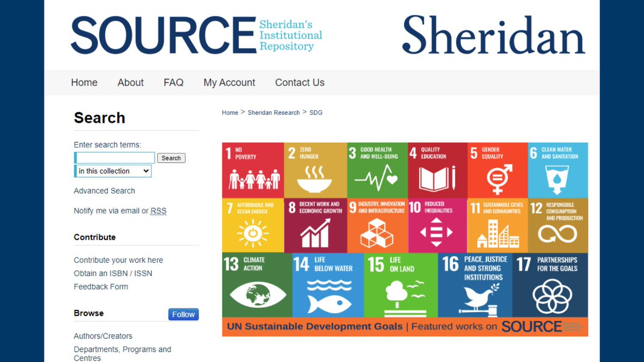Focus the search terms input field

click(x=115, y=158)
